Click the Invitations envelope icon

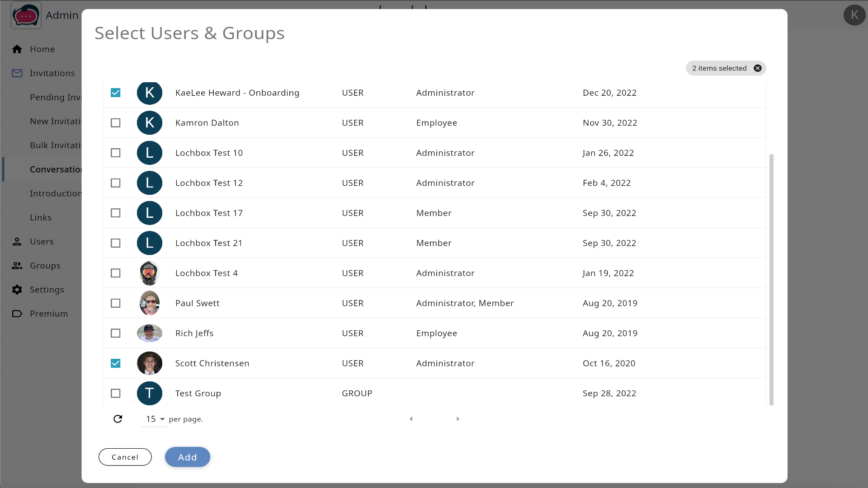(17, 73)
